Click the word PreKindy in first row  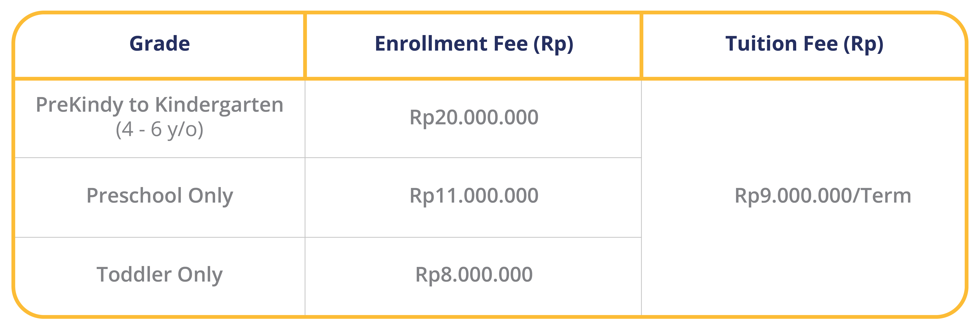point(79,105)
